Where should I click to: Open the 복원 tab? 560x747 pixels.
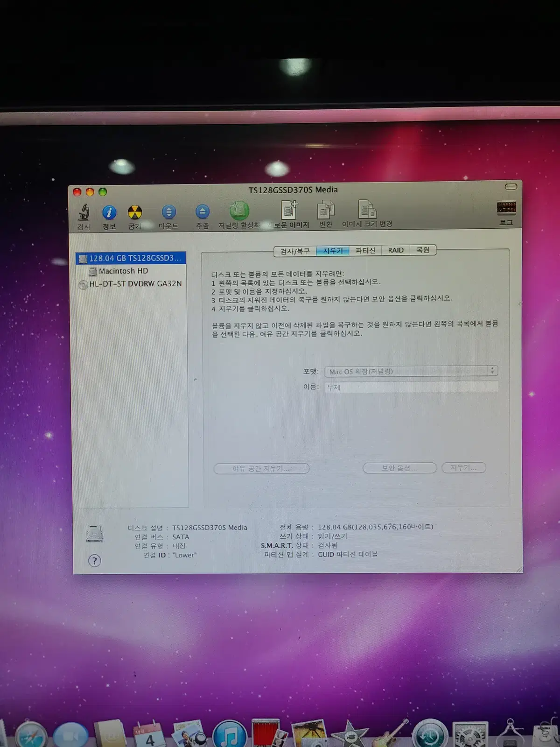tap(423, 250)
